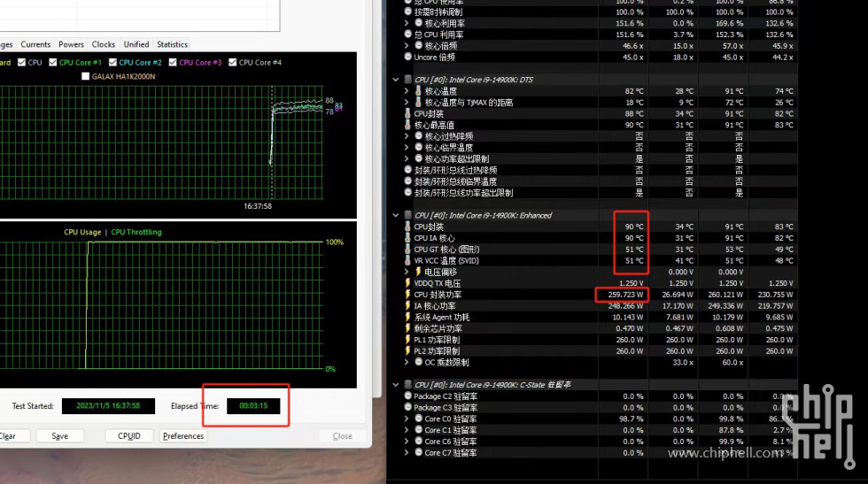Select the 248.266 W IA core power value

625,306
